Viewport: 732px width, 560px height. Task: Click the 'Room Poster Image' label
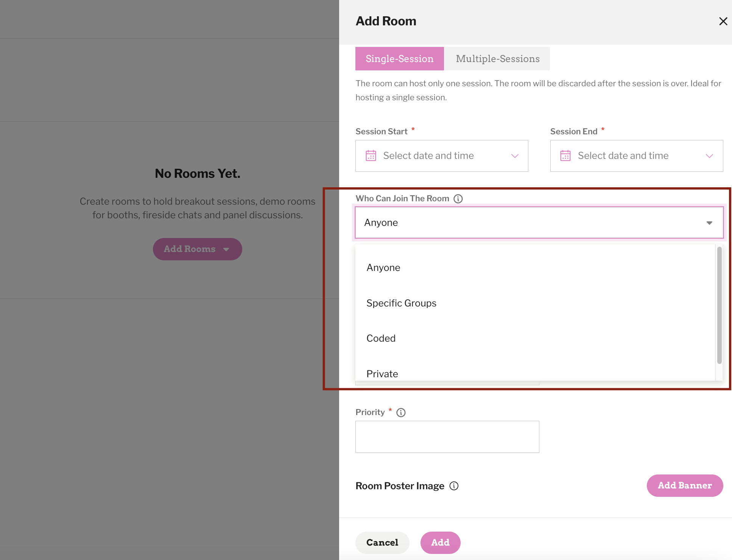(x=400, y=486)
